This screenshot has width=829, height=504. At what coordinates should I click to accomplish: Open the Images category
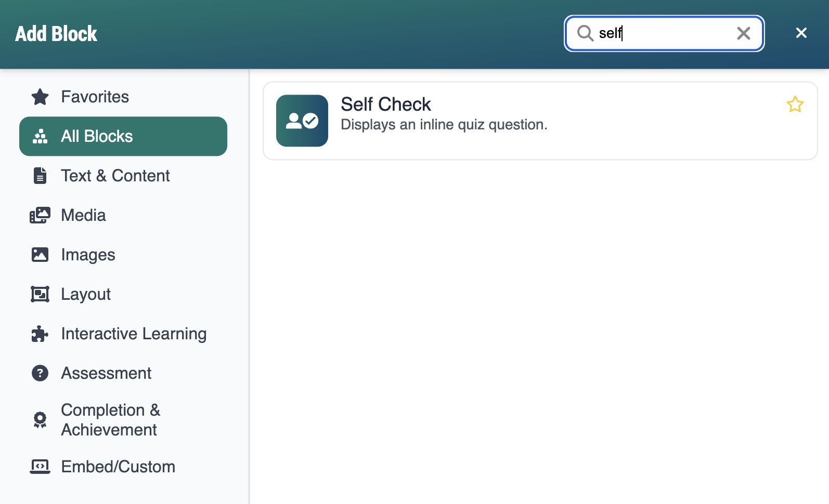[x=123, y=255]
